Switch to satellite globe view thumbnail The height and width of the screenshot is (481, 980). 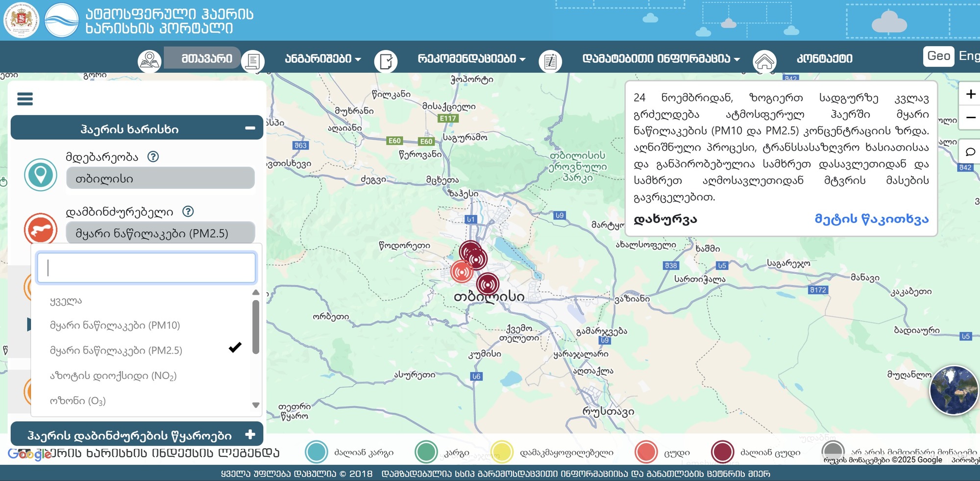953,390
